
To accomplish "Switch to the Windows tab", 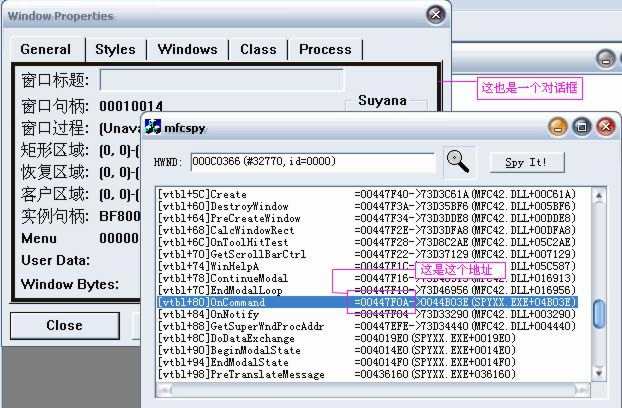I will point(187,49).
